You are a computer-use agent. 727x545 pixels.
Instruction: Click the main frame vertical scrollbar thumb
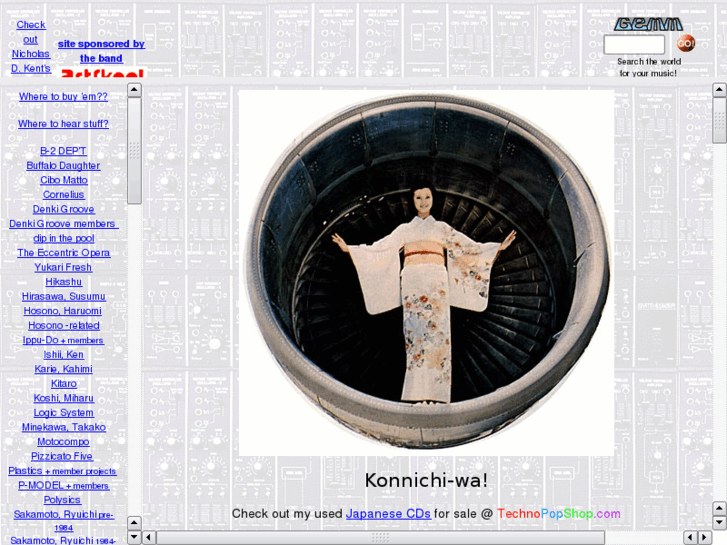point(720,120)
